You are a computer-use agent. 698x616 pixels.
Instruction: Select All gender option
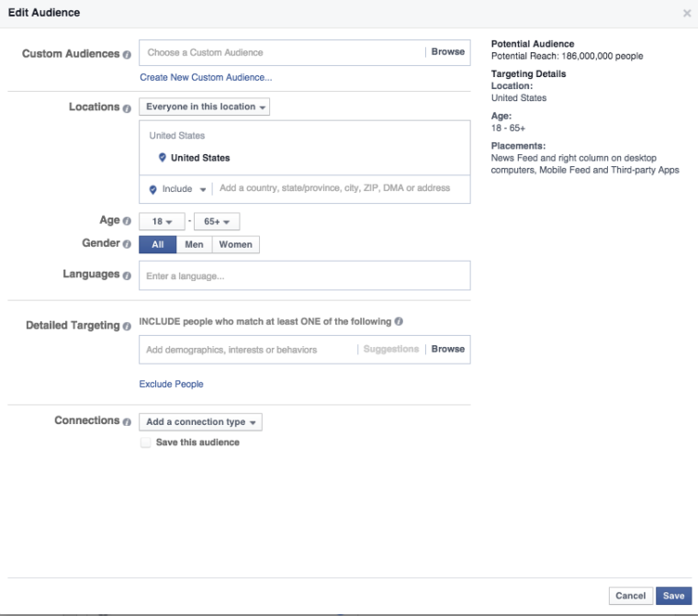[158, 244]
